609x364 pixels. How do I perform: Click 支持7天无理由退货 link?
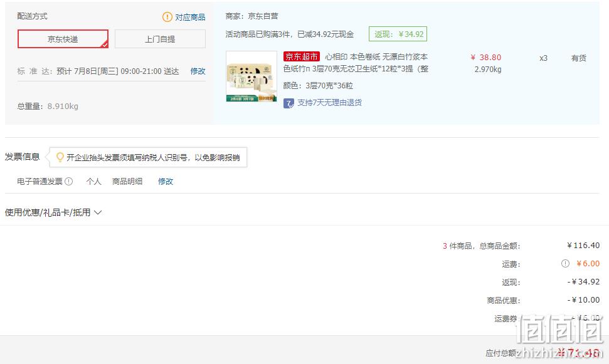[x=329, y=103]
